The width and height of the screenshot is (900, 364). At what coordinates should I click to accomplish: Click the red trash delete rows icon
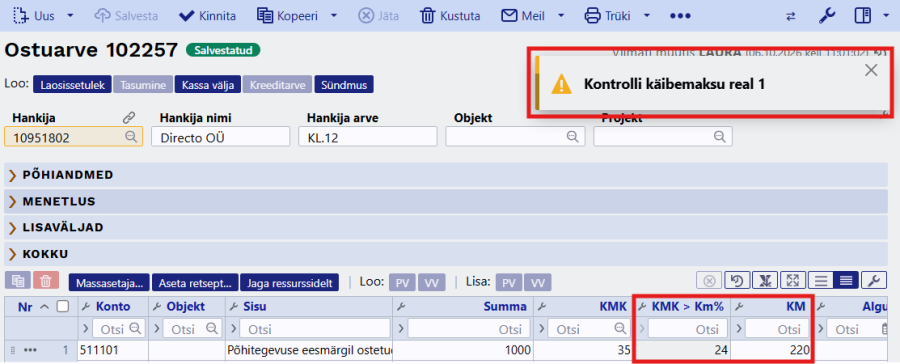click(x=46, y=281)
